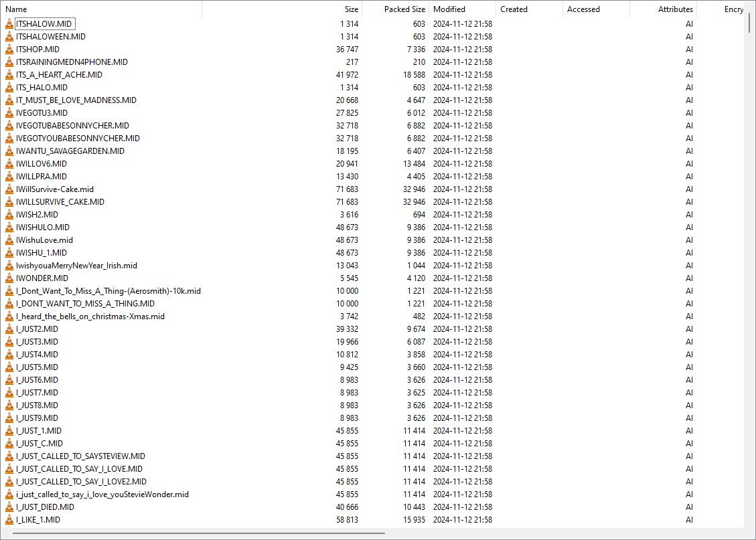Image resolution: width=756 pixels, height=540 pixels.
Task: Click the icon of I_DONT_WANT_TO_MISS_A_THING.MID
Action: [9, 304]
